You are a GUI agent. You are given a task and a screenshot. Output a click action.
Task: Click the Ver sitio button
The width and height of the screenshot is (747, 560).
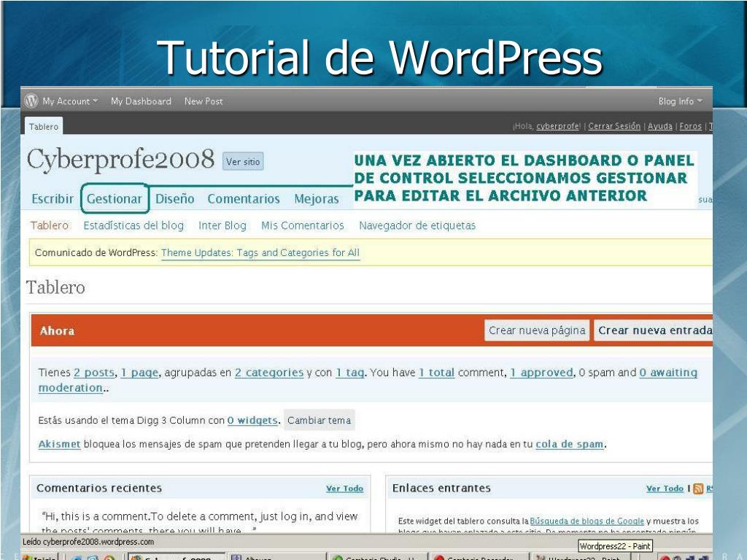[x=243, y=161]
